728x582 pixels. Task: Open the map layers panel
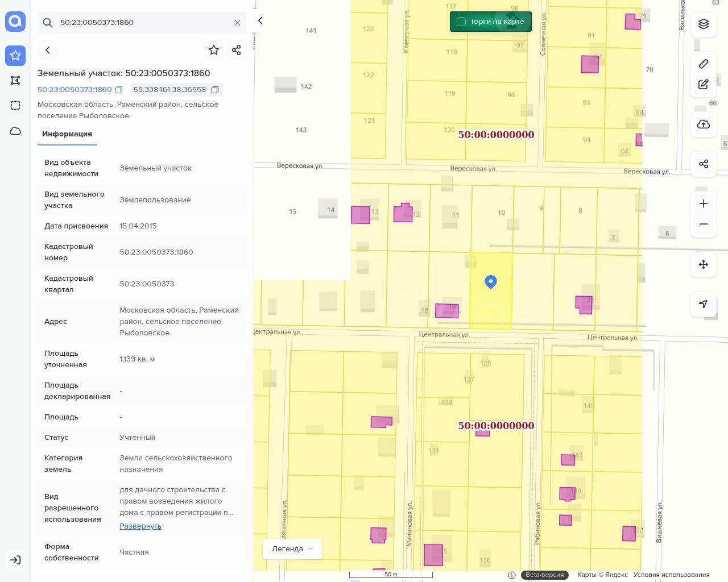pyautogui.click(x=704, y=24)
